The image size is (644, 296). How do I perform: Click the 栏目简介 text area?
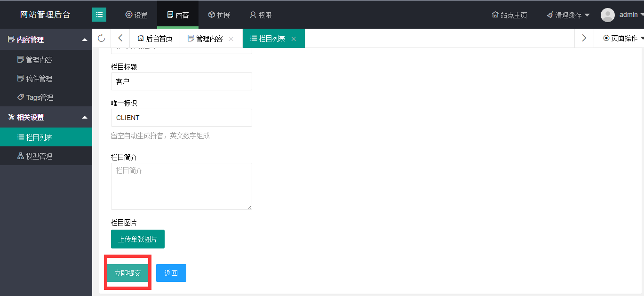[182, 186]
